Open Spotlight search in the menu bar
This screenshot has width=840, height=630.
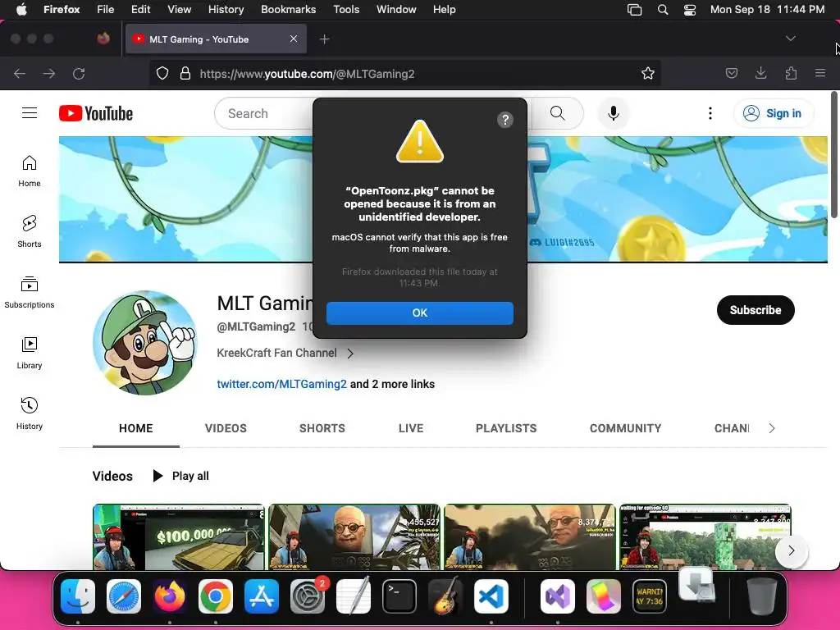pos(663,10)
